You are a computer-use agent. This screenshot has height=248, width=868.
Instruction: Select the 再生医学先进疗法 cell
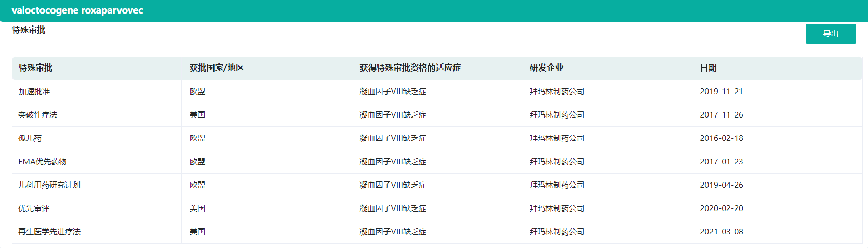point(49,232)
